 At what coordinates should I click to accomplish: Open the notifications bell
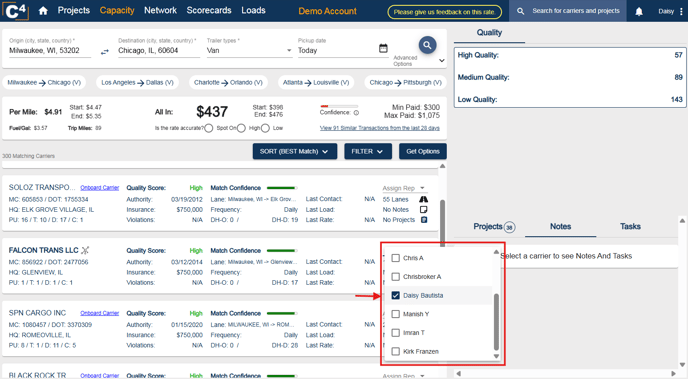[x=639, y=11]
